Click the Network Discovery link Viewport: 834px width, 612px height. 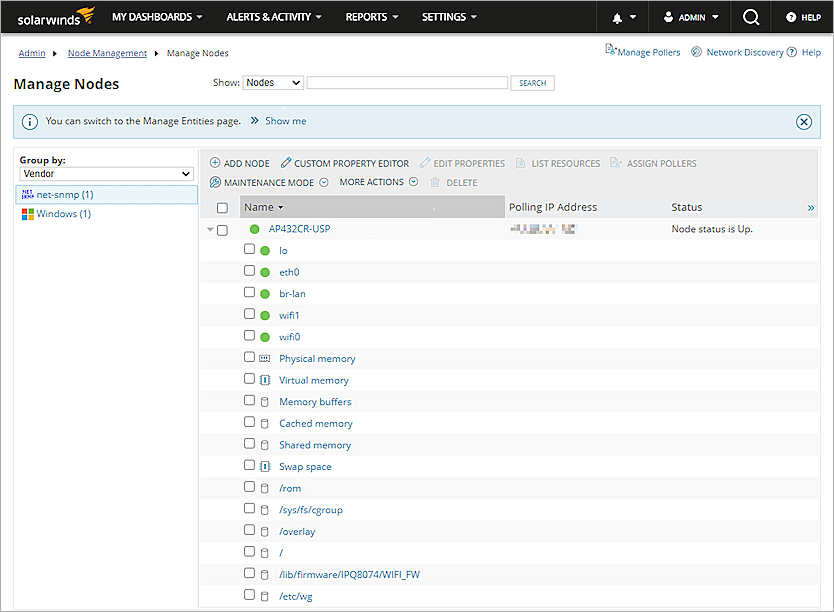pos(745,52)
